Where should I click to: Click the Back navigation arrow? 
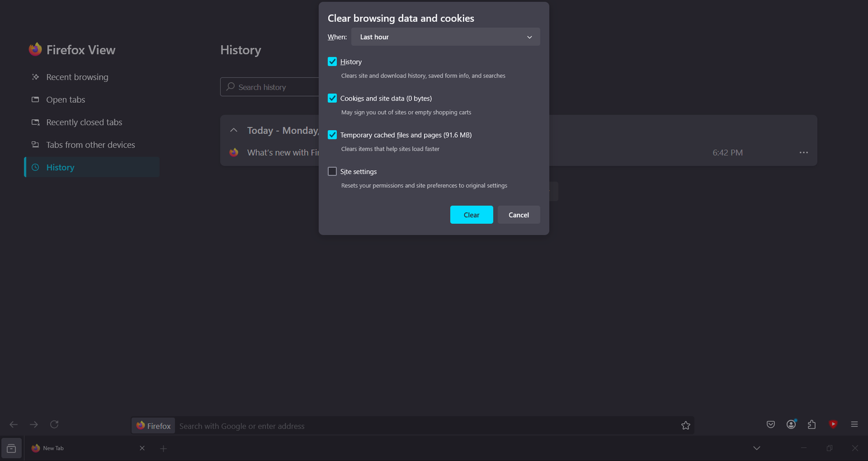(x=13, y=425)
